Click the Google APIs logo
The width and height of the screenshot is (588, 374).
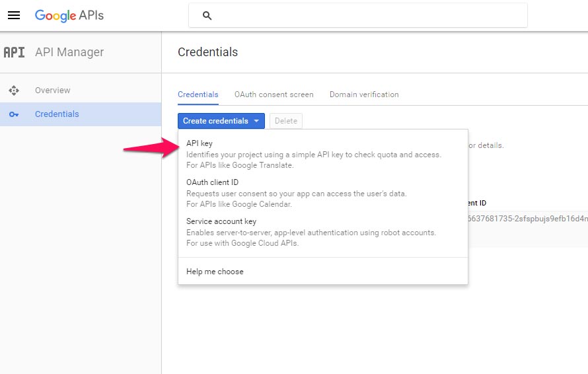69,15
